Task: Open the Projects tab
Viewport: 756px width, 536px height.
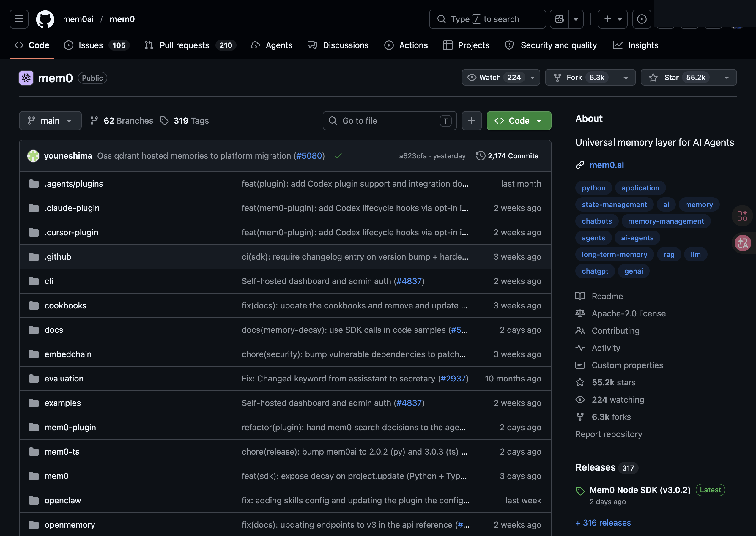Action: click(x=466, y=45)
